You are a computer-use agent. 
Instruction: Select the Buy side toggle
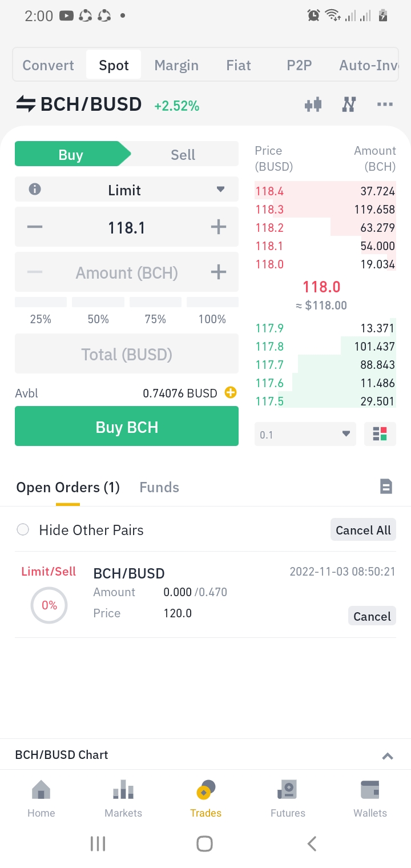coord(71,155)
